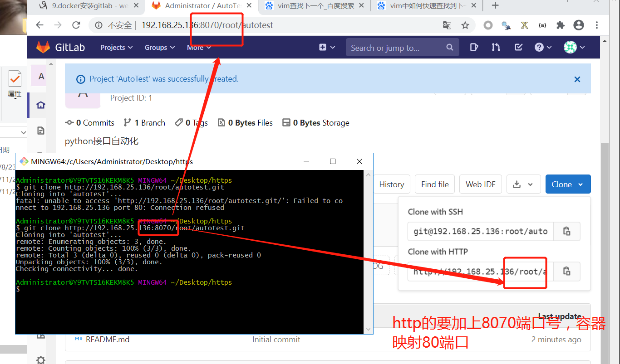
Task: Click the curly braces extension icon
Action: (542, 25)
